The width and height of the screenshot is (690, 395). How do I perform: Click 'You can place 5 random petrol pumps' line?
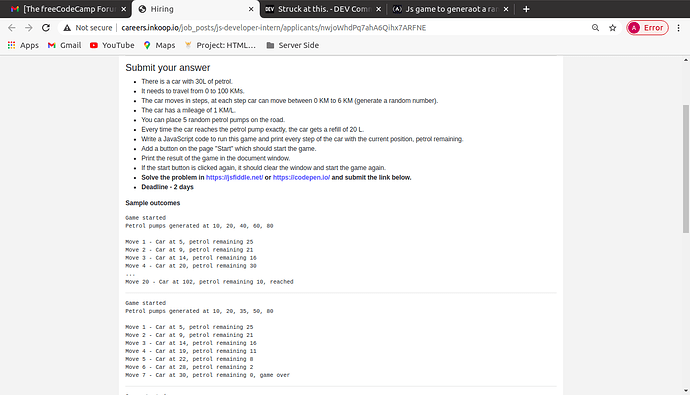click(x=213, y=120)
